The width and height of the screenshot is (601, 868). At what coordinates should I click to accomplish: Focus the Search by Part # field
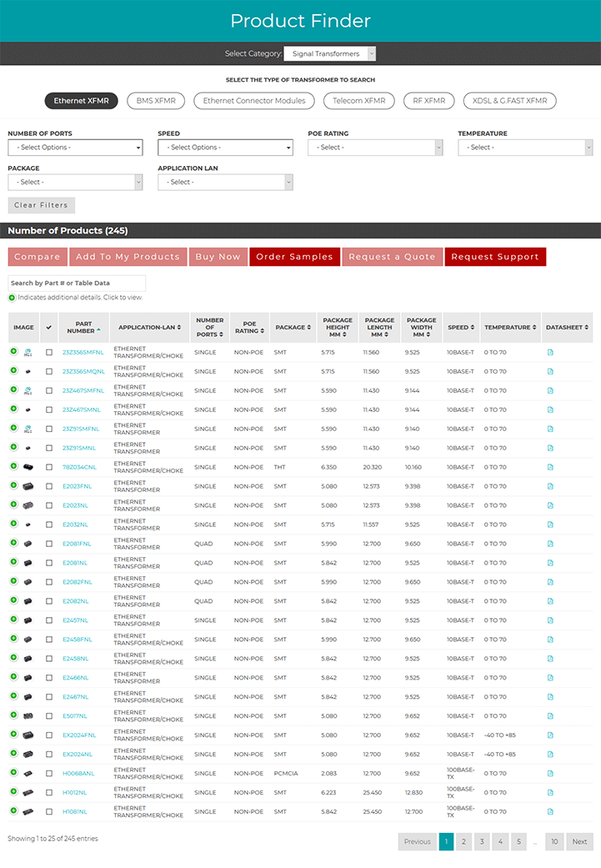77,283
